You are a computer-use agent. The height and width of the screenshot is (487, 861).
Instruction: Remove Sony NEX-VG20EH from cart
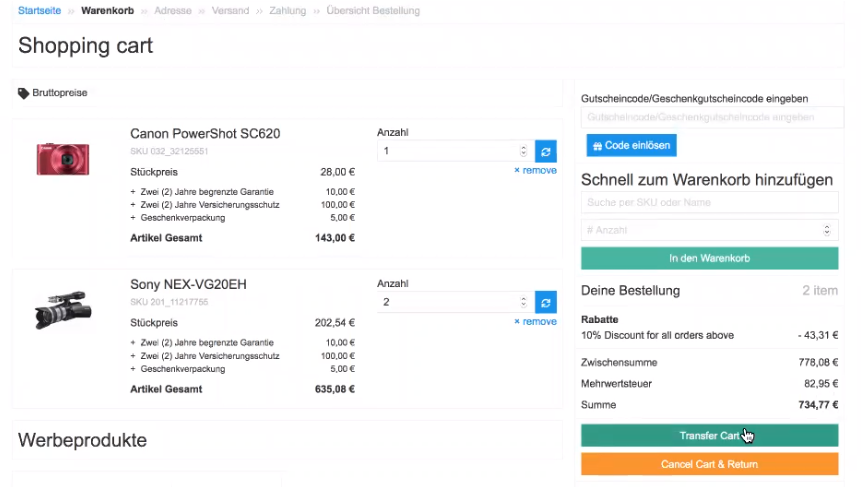point(535,321)
